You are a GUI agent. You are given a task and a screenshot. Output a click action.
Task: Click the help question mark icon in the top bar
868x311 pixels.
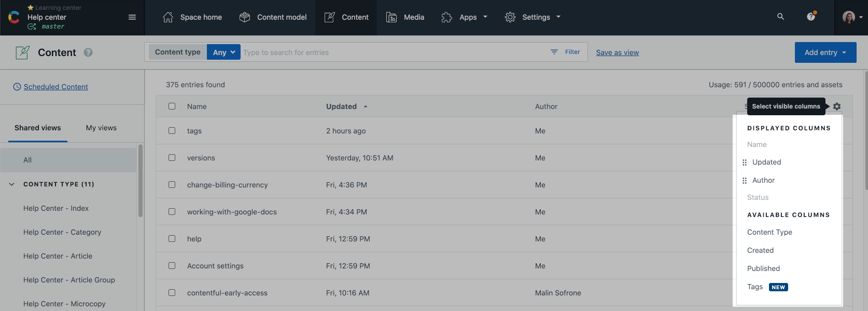811,17
